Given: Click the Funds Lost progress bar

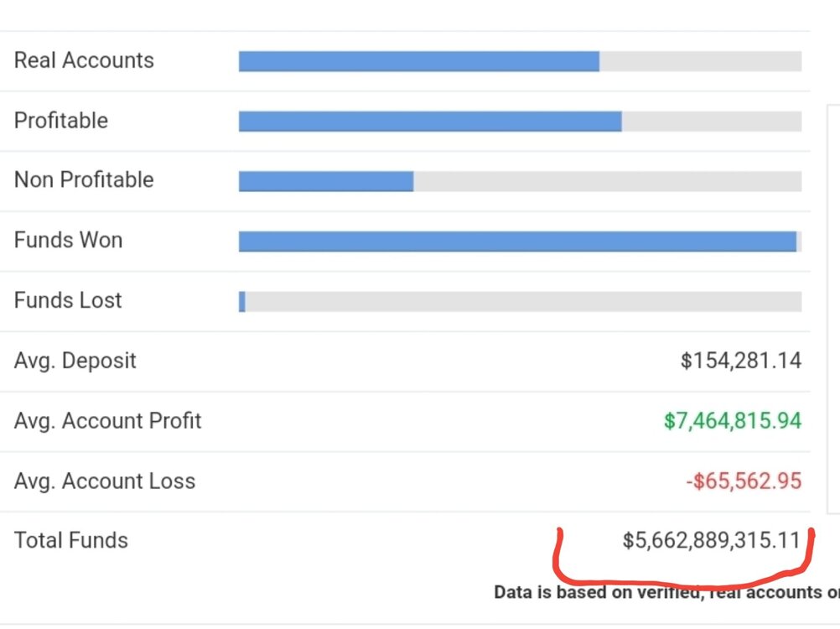Looking at the screenshot, I should [520, 302].
